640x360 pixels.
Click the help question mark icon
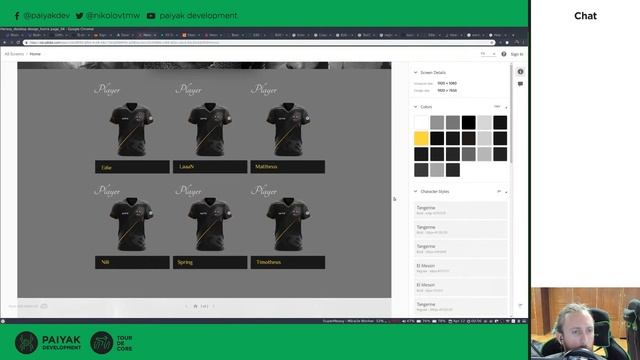(504, 54)
